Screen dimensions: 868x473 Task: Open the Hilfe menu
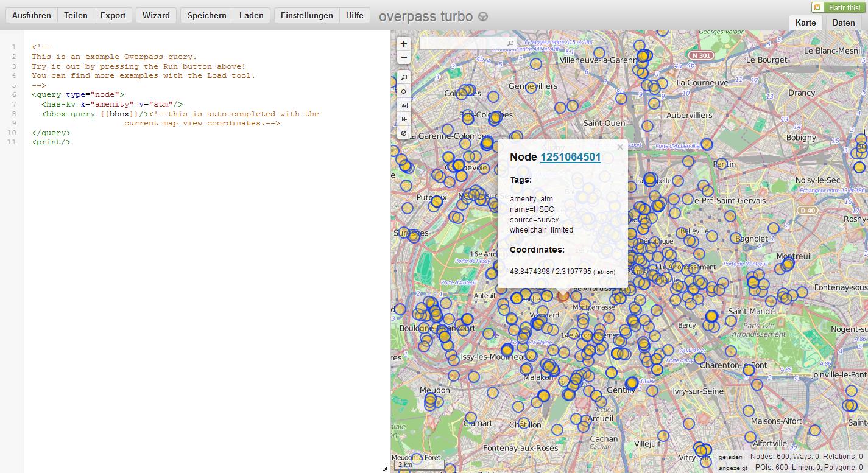pos(355,15)
